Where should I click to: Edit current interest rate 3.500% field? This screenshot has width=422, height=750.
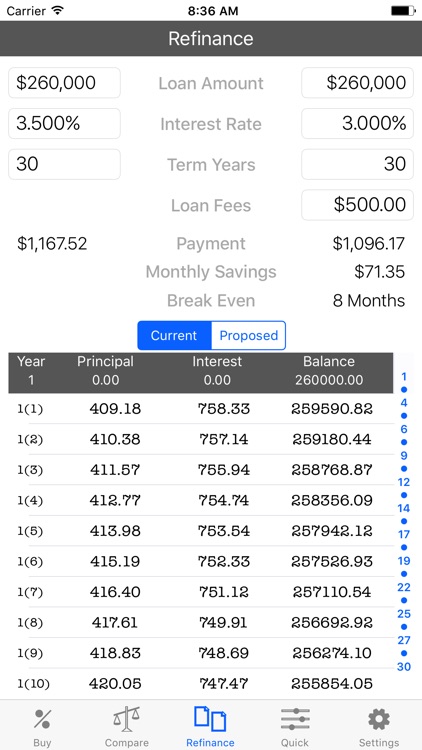(64, 123)
